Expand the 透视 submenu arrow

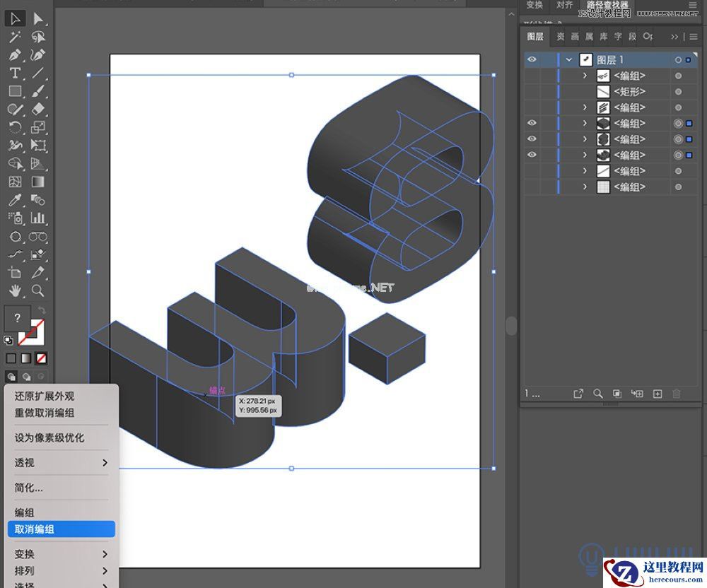105,463
